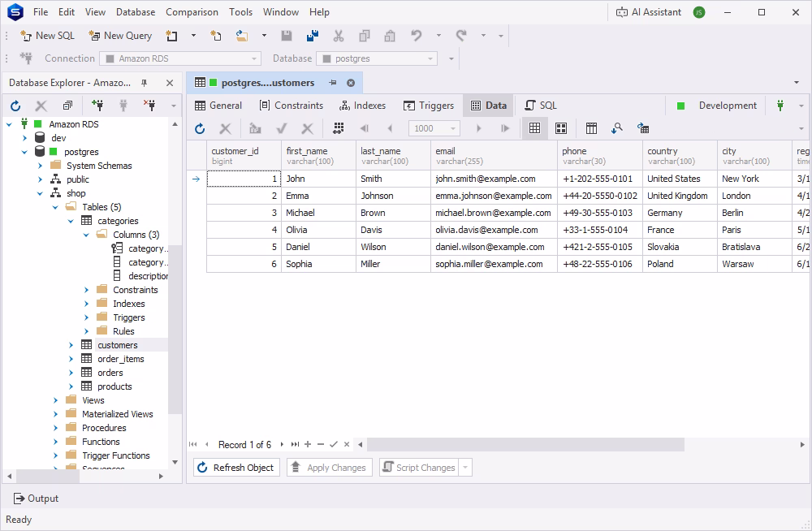Pin the Database Explorer panel
The width and height of the screenshot is (812, 531).
[144, 83]
